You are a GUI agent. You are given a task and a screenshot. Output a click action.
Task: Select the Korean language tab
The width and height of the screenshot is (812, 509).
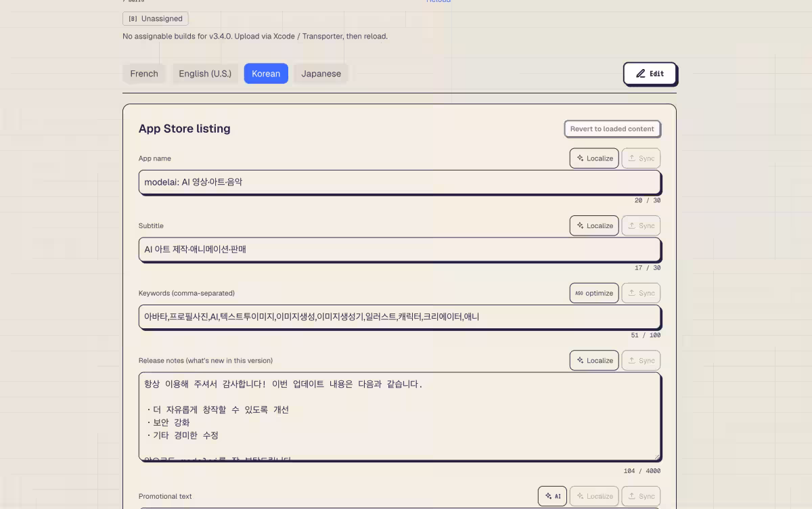266,74
